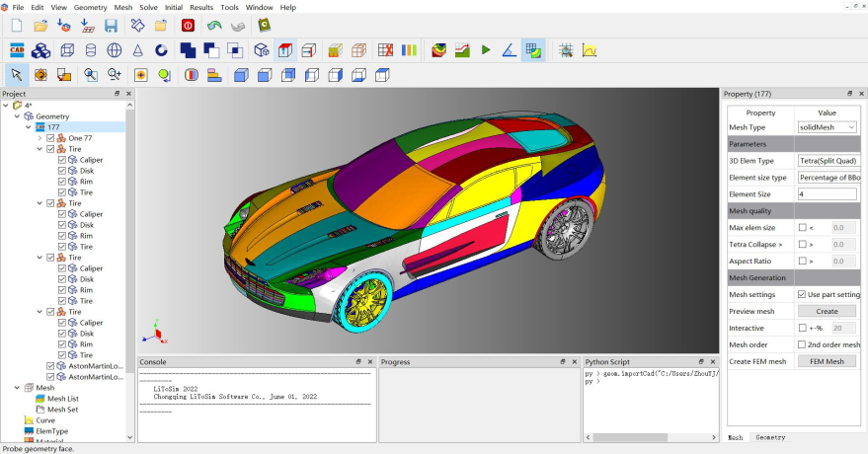Click the FEM Mesh button
The width and height of the screenshot is (868, 454).
tap(828, 361)
